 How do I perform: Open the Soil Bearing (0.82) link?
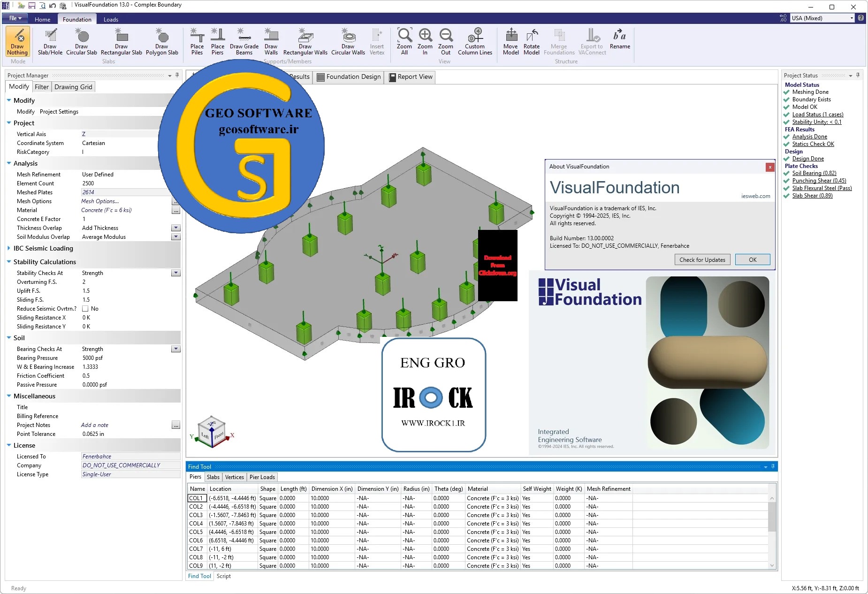(x=814, y=173)
